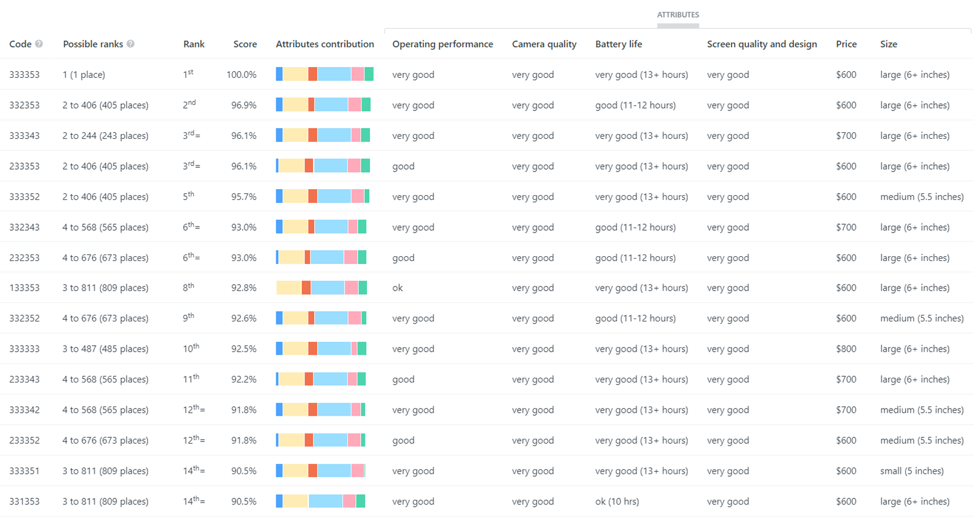Image resolution: width=980 pixels, height=522 pixels.
Task: Click the Screen quality and design header
Action: tap(762, 44)
